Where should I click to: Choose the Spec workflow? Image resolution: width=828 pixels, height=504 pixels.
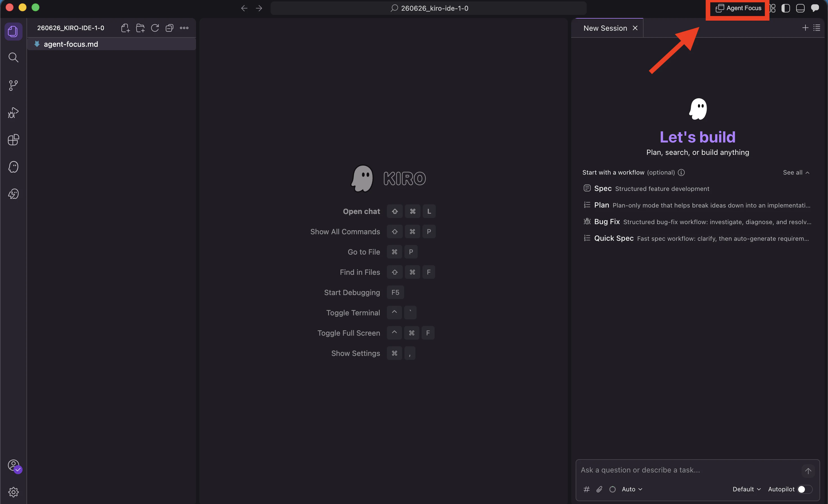tap(697, 188)
